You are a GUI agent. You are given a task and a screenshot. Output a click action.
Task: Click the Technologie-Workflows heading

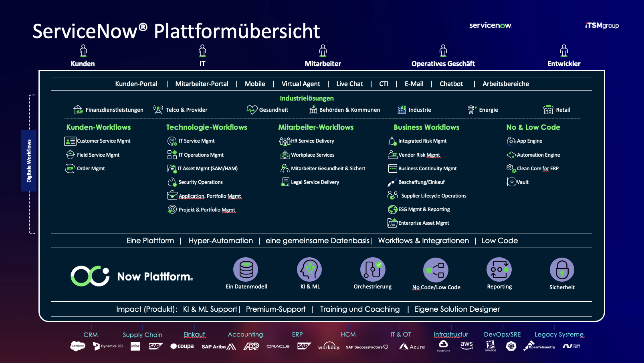[x=207, y=127]
